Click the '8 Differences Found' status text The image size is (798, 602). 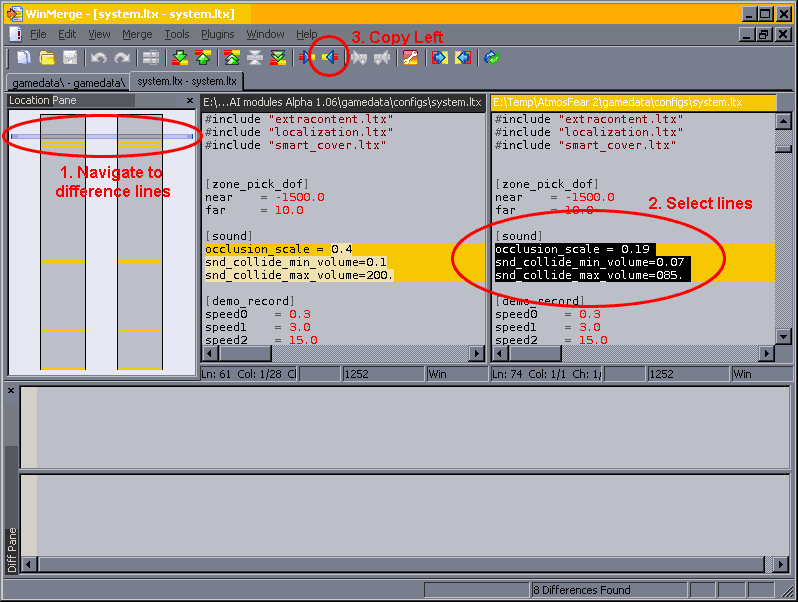pyautogui.click(x=582, y=590)
